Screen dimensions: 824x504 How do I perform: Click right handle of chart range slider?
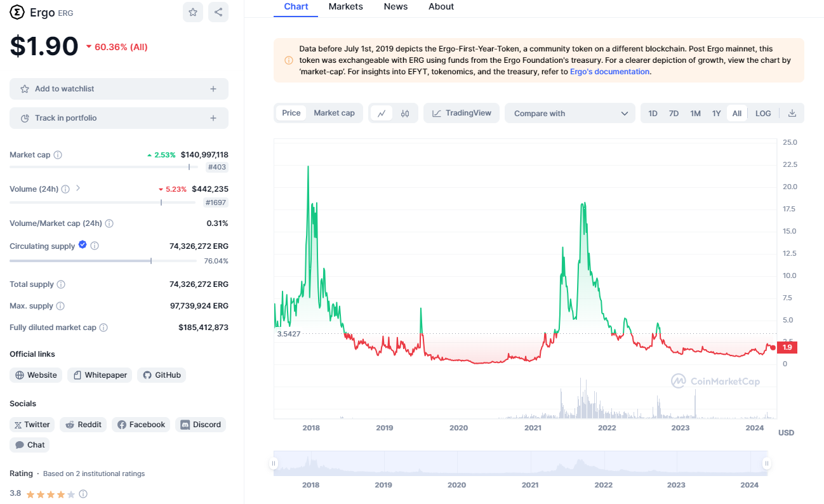(767, 463)
